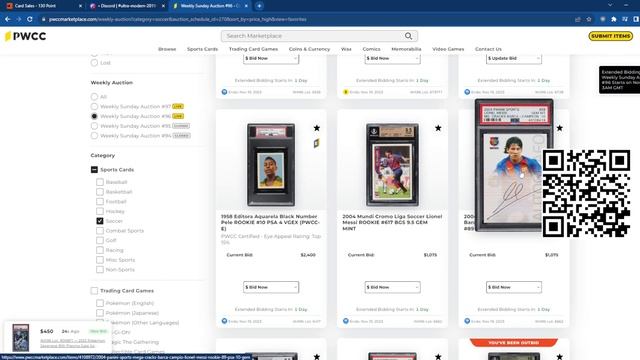Click the clock icon on Mundi Cromo card footer
640x360 pixels.
pos(346,321)
